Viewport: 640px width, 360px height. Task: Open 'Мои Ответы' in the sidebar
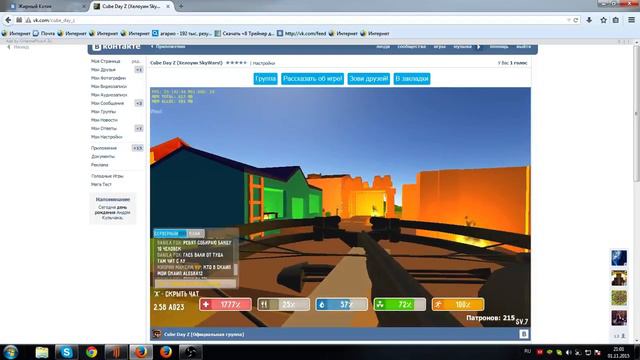pyautogui.click(x=104, y=128)
